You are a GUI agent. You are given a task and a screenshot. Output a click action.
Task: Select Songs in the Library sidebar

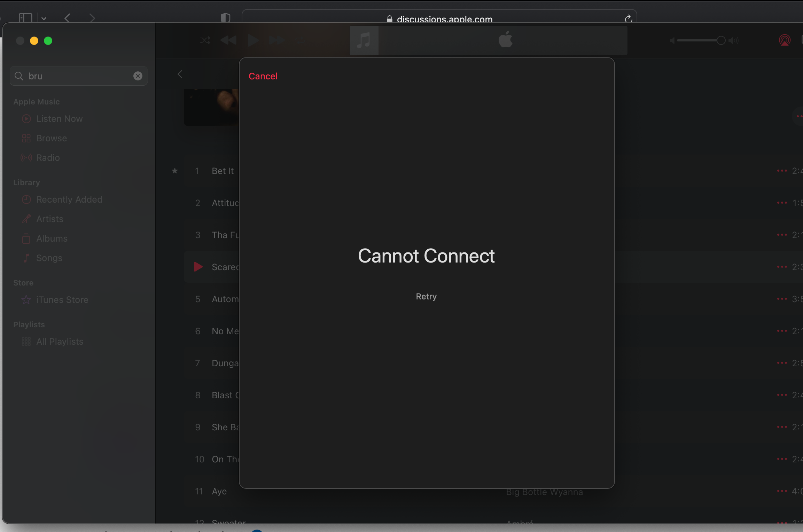pyautogui.click(x=50, y=258)
